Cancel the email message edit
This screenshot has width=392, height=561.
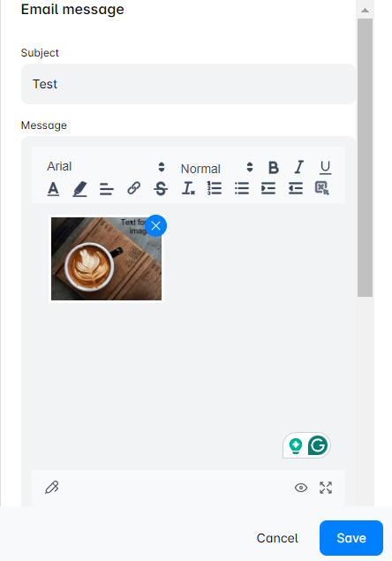277,538
